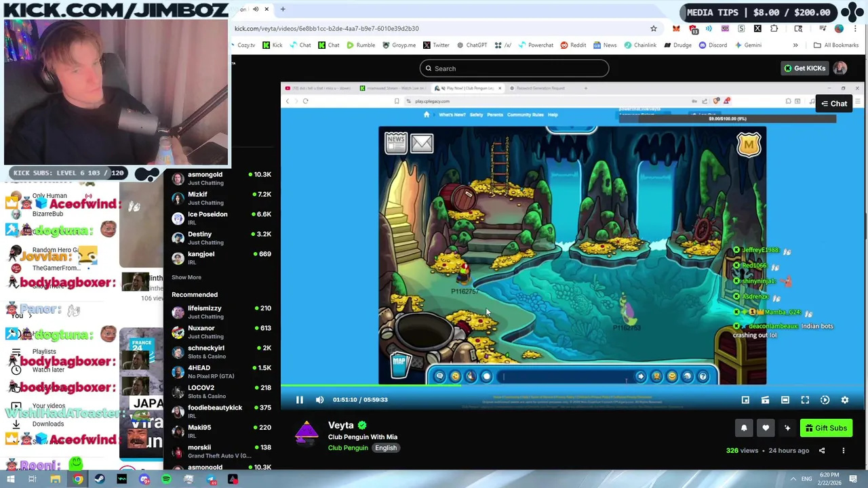Open video player settings gear
The width and height of the screenshot is (868, 488).
(845, 401)
